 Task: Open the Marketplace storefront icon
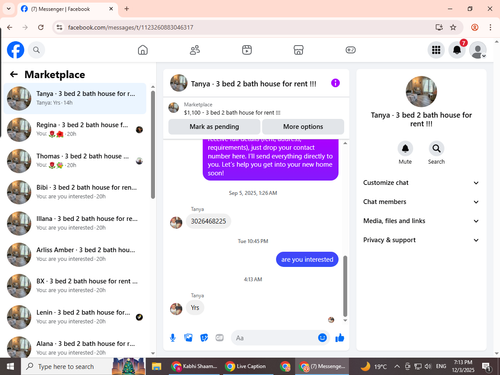[x=298, y=50]
